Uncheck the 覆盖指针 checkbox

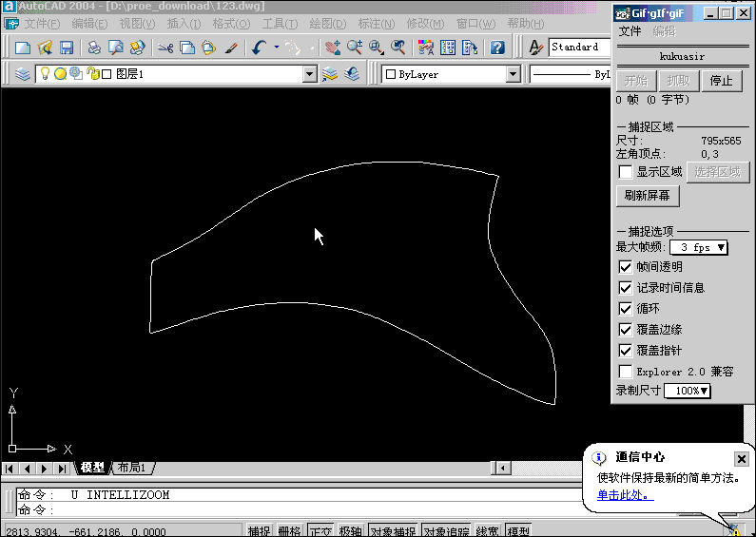click(x=626, y=351)
